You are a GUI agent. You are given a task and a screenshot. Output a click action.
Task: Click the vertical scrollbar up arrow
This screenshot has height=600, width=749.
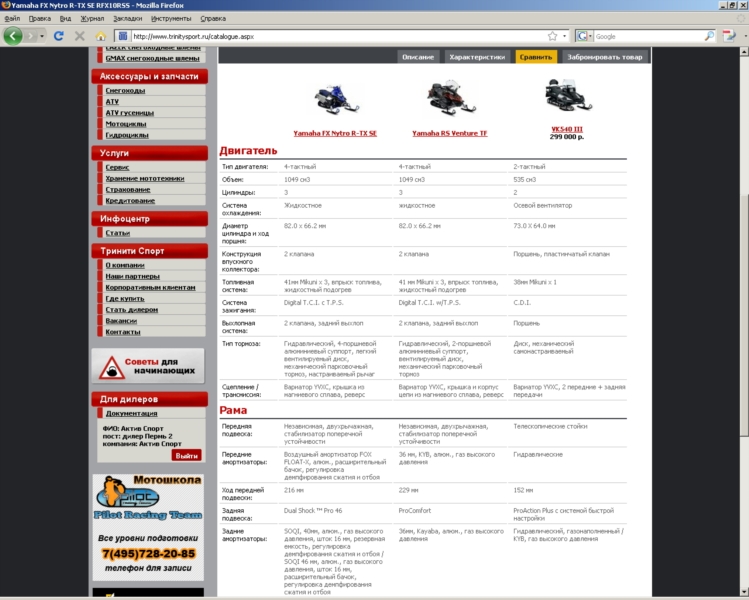point(744,51)
